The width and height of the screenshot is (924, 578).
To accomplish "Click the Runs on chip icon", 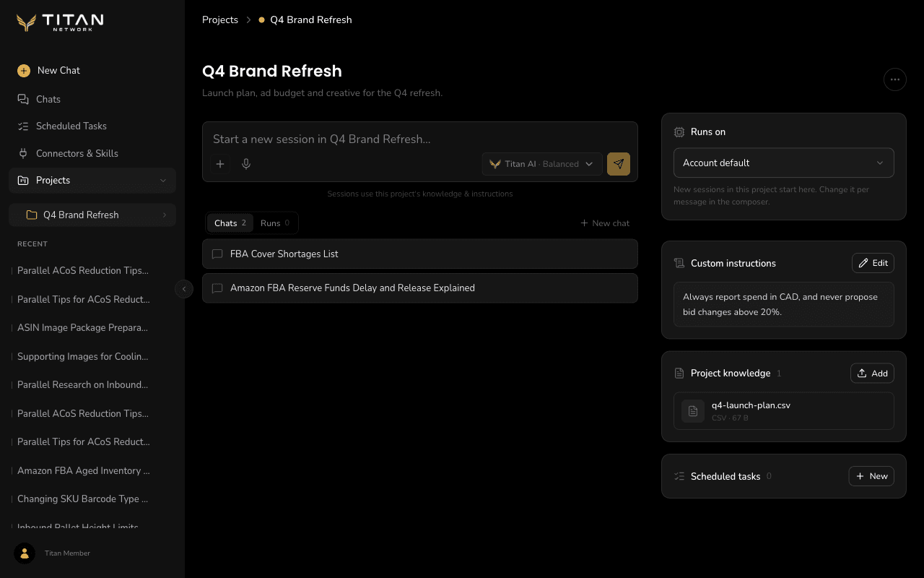I will [679, 131].
